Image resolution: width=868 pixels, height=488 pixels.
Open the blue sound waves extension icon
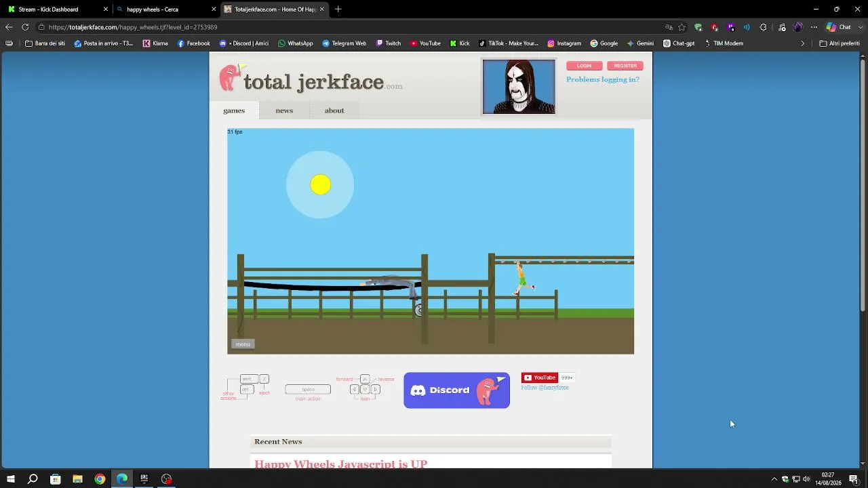[747, 27]
